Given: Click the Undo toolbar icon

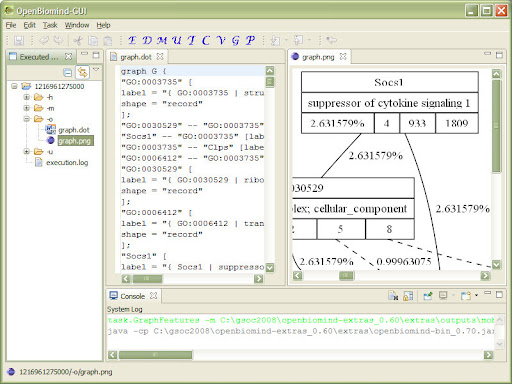Looking at the screenshot, I should (x=43, y=40).
